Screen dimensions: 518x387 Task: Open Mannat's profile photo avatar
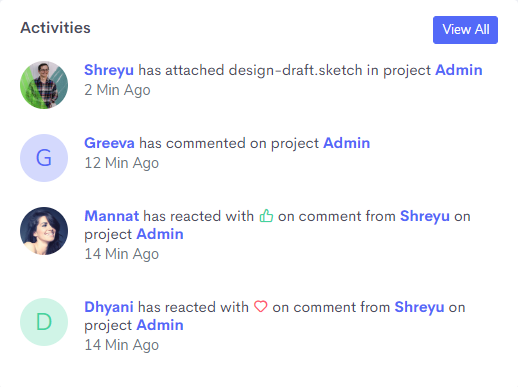[44, 231]
